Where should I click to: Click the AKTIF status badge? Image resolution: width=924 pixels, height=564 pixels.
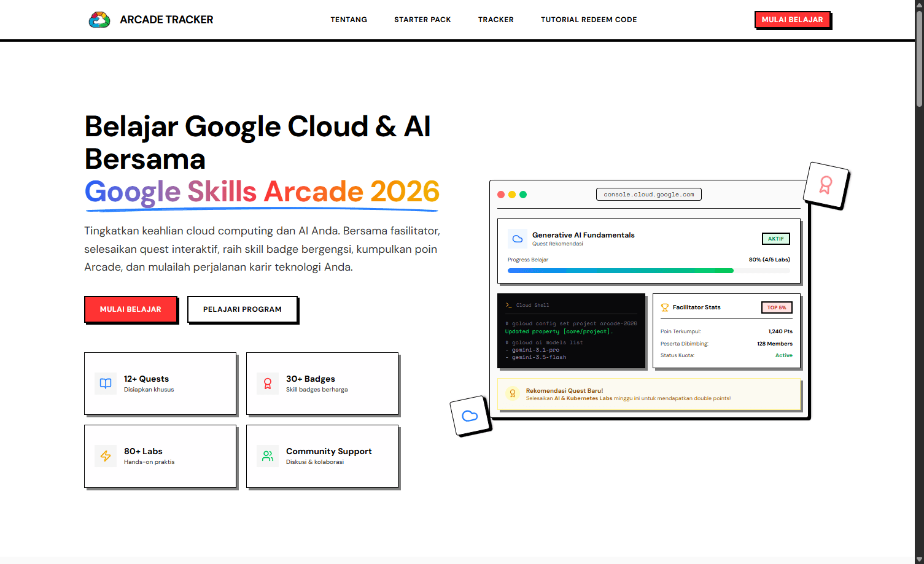pyautogui.click(x=776, y=239)
